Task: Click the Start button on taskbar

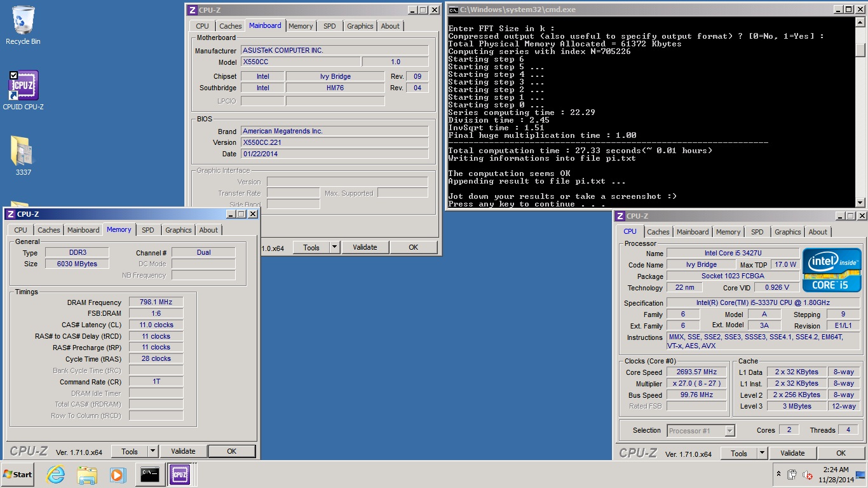Action: coord(17,474)
